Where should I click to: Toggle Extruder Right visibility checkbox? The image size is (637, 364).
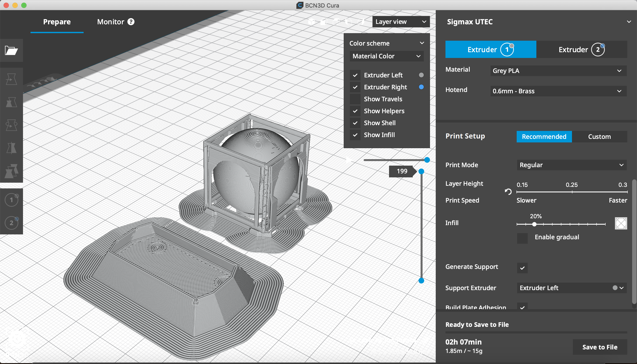(x=355, y=87)
